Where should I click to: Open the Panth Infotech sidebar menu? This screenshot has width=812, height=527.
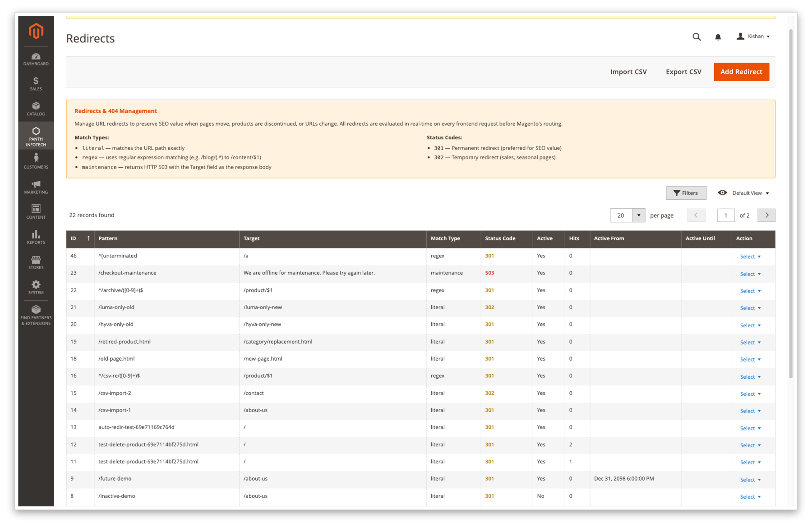(36, 135)
